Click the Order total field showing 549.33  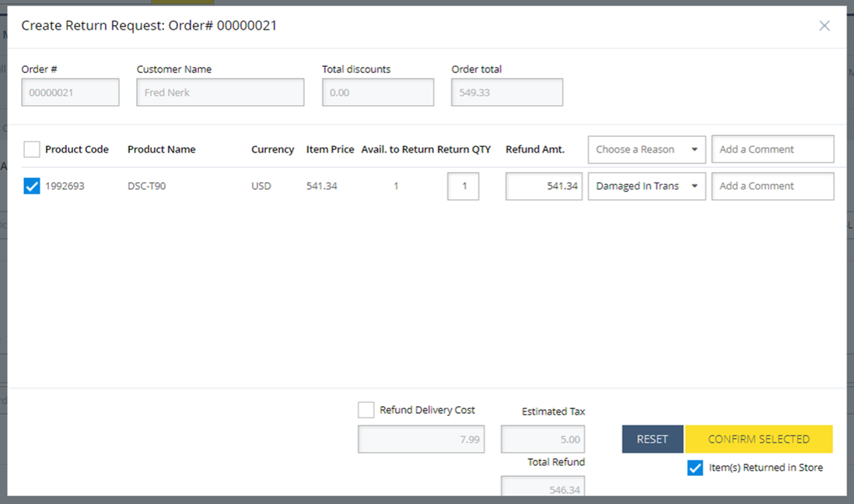[x=507, y=93]
